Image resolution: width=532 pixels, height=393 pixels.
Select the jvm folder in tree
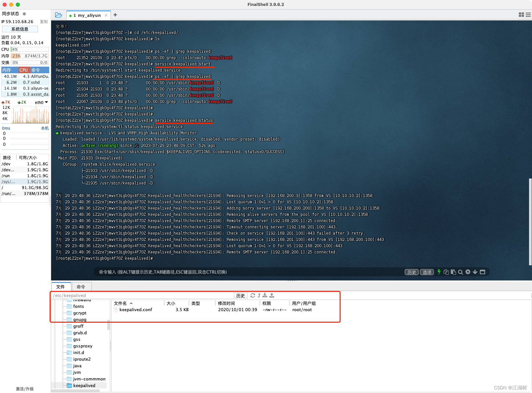(x=77, y=372)
